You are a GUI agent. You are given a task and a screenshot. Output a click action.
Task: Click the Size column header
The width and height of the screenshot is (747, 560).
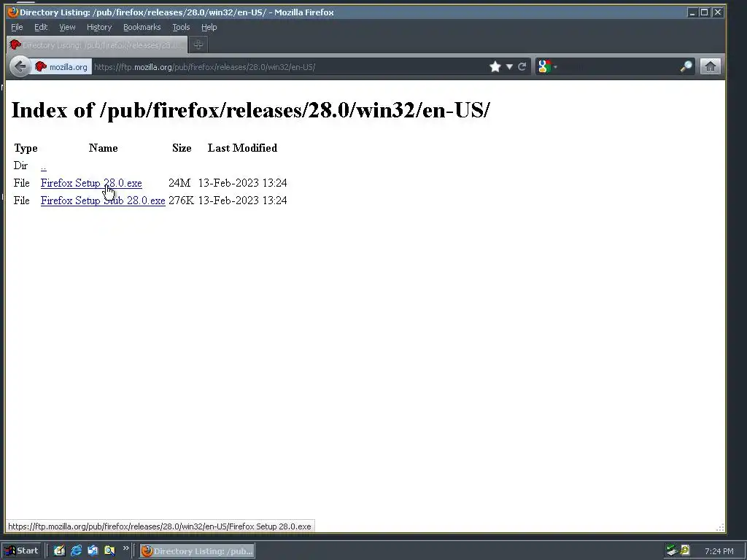182,148
